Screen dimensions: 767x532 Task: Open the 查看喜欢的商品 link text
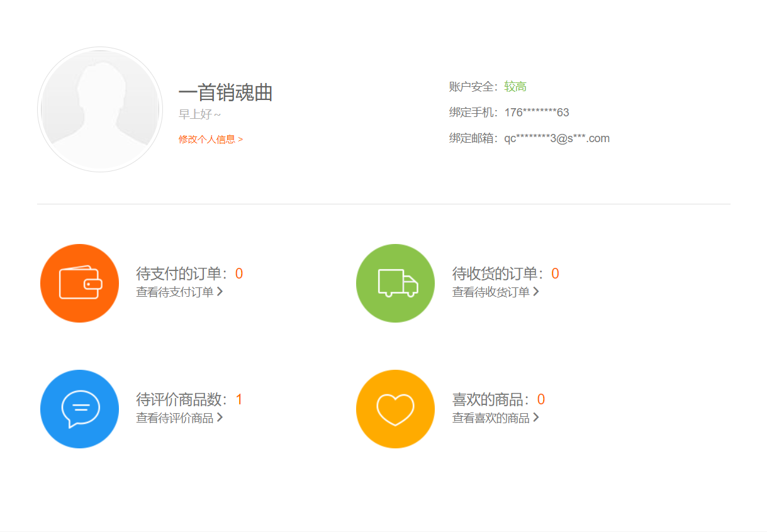491,418
